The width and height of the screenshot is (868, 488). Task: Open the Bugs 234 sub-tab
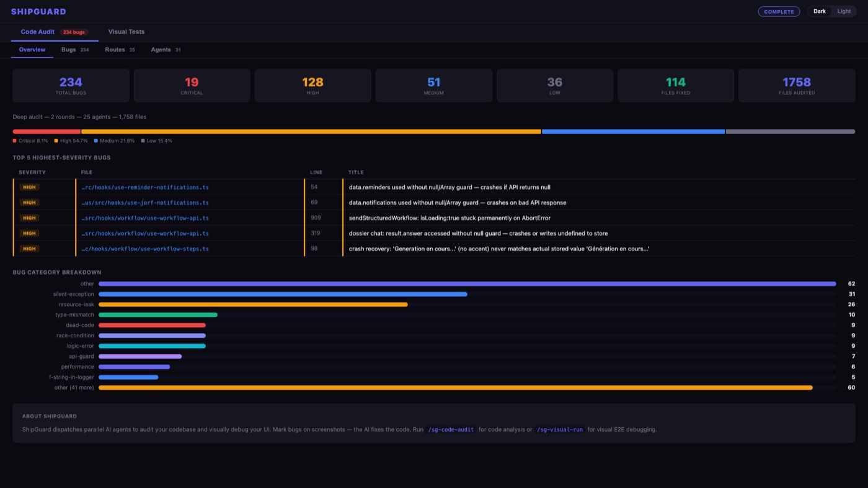pos(75,50)
